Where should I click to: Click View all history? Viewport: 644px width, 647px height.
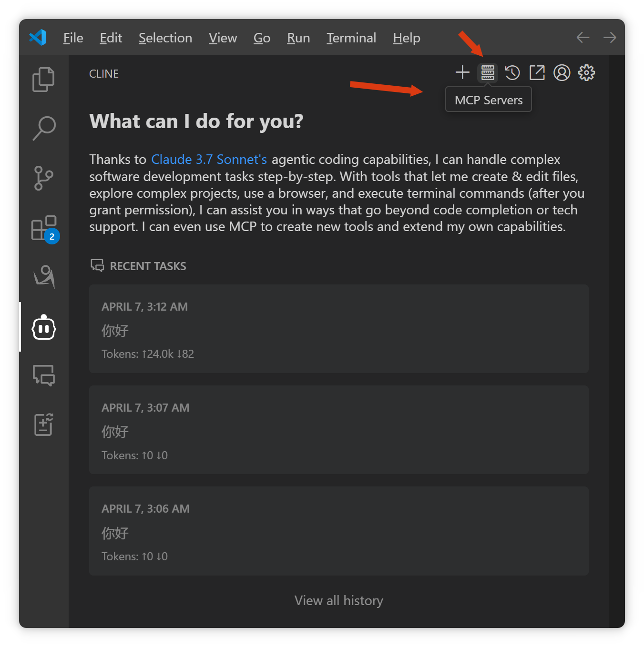[338, 601]
